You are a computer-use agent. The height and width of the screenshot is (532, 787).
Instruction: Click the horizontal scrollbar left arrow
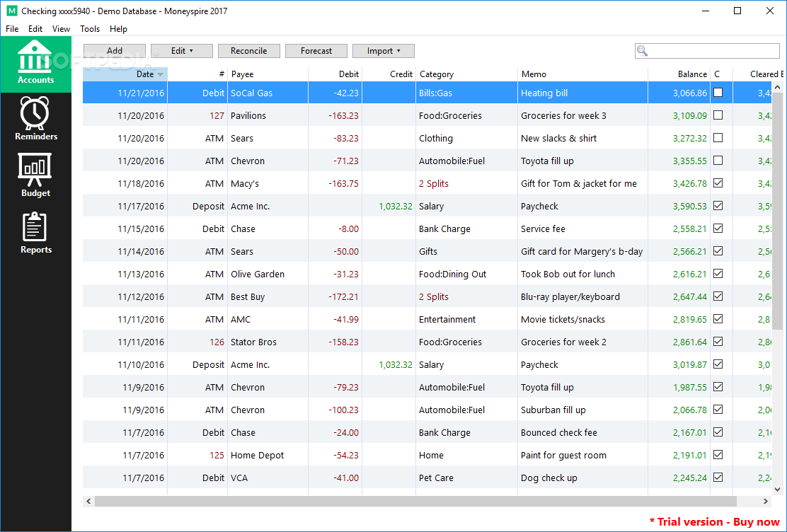pyautogui.click(x=89, y=501)
